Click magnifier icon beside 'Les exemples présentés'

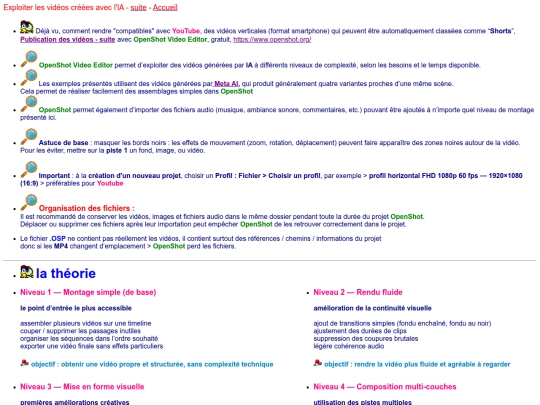coord(29,77)
